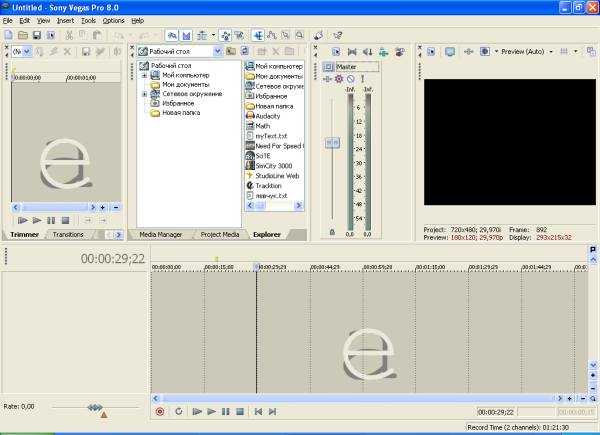Switch to the Explorer tab

point(267,235)
